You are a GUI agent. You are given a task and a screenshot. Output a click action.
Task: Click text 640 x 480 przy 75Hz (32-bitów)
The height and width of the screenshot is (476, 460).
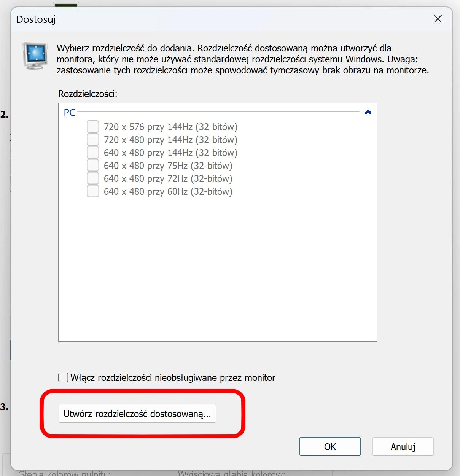[x=168, y=166]
